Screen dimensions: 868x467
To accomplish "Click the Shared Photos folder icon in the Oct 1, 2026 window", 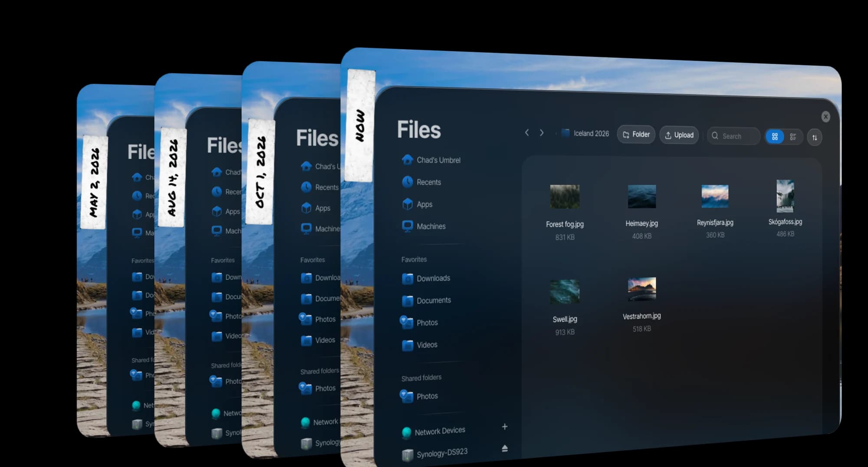I will 306,388.
